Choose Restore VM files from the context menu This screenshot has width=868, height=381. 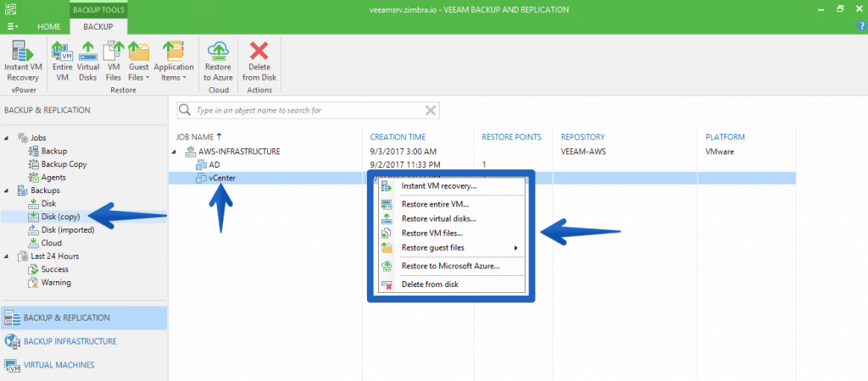(x=450, y=234)
